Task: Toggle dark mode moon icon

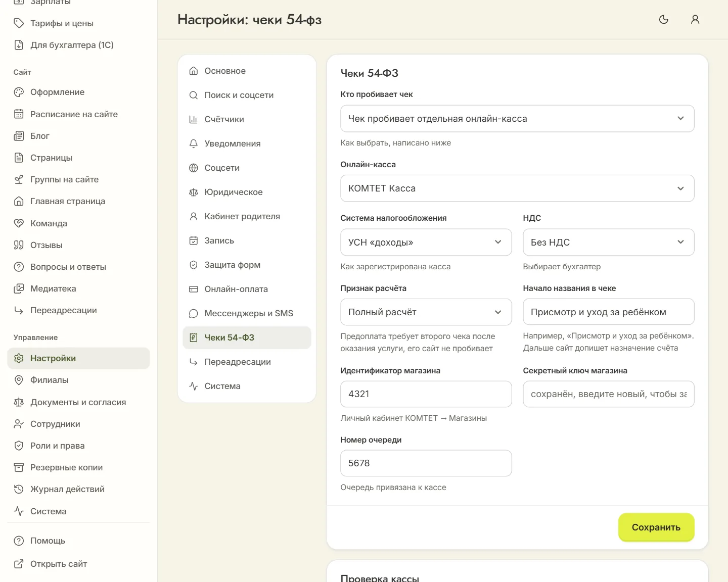Action: (x=664, y=20)
